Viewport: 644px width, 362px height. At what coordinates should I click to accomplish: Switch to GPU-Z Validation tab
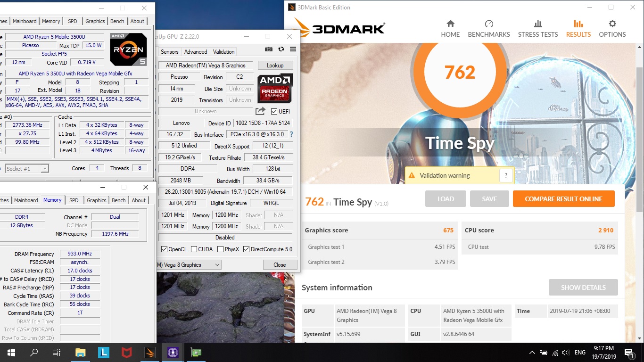click(223, 52)
